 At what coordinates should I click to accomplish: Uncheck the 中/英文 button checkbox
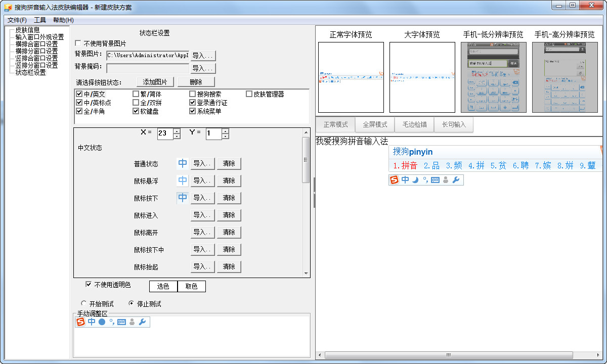click(79, 94)
